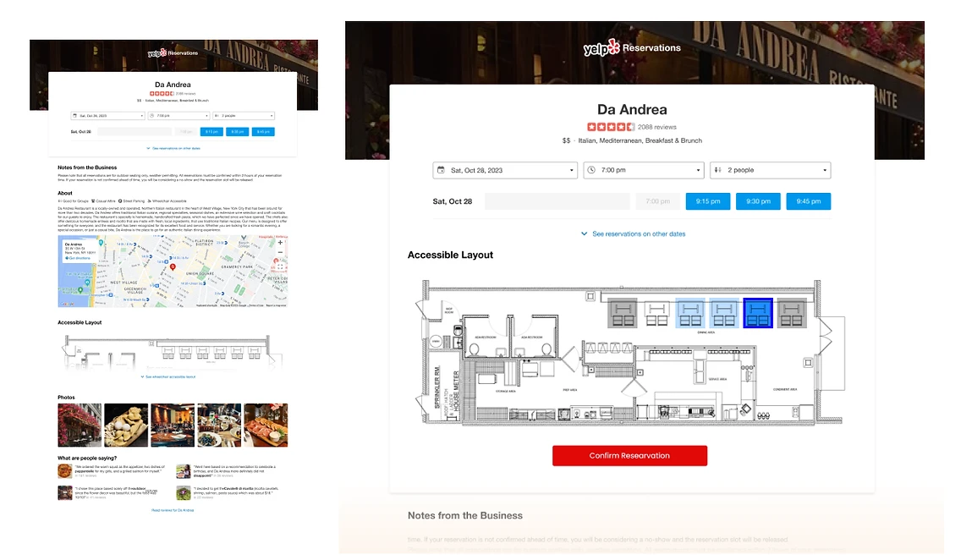Click the pizza avatar beside the first review quote
Screen dimensions: 961x560
pos(65,470)
